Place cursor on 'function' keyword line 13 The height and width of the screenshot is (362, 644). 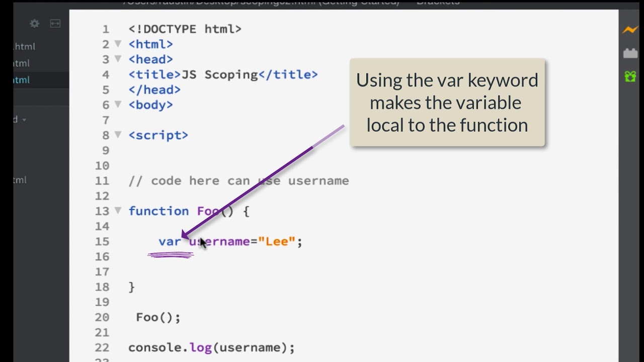pyautogui.click(x=158, y=211)
